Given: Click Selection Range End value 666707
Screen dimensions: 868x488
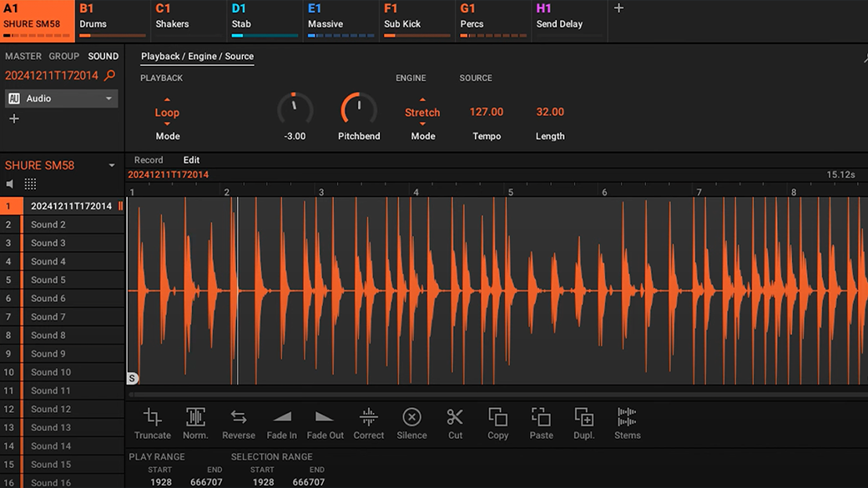Looking at the screenshot, I should pos(308,482).
